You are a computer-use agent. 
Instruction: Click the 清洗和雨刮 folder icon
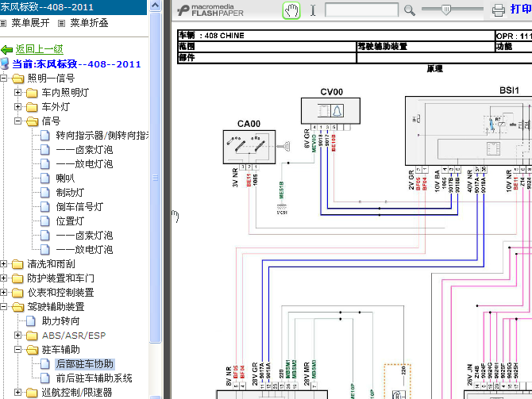click(17, 264)
